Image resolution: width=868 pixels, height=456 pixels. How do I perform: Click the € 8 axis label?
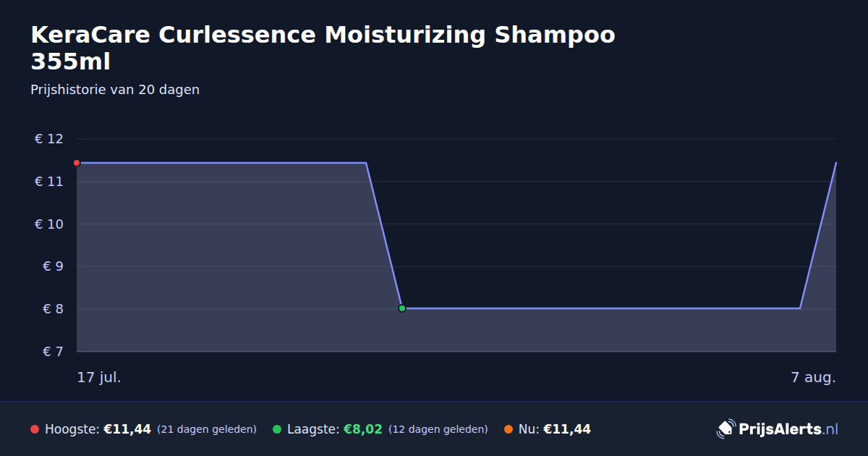54,309
